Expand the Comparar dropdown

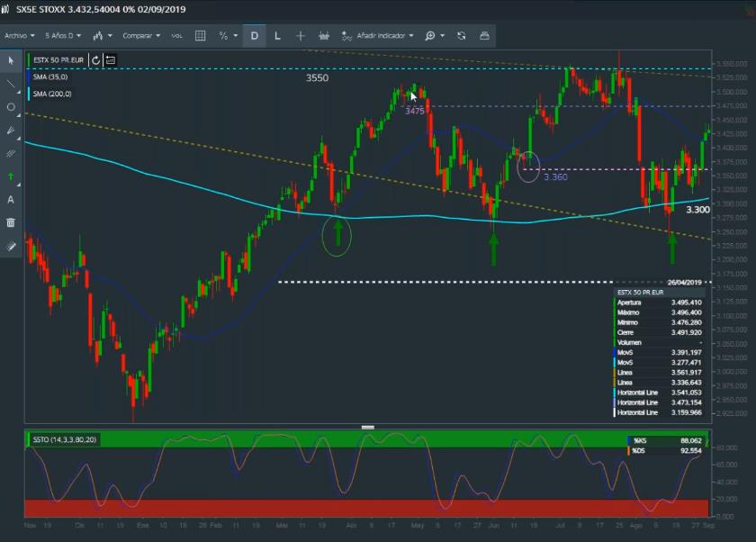(x=141, y=36)
